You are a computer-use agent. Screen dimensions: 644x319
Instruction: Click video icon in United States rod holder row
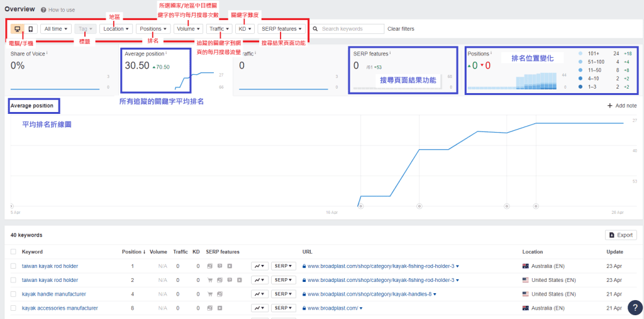240,280
